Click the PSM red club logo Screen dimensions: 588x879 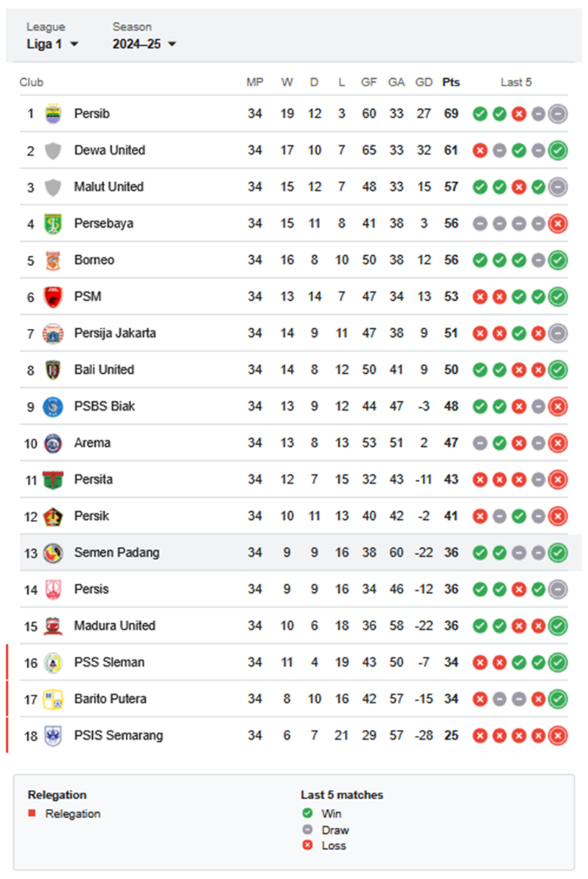(x=53, y=296)
